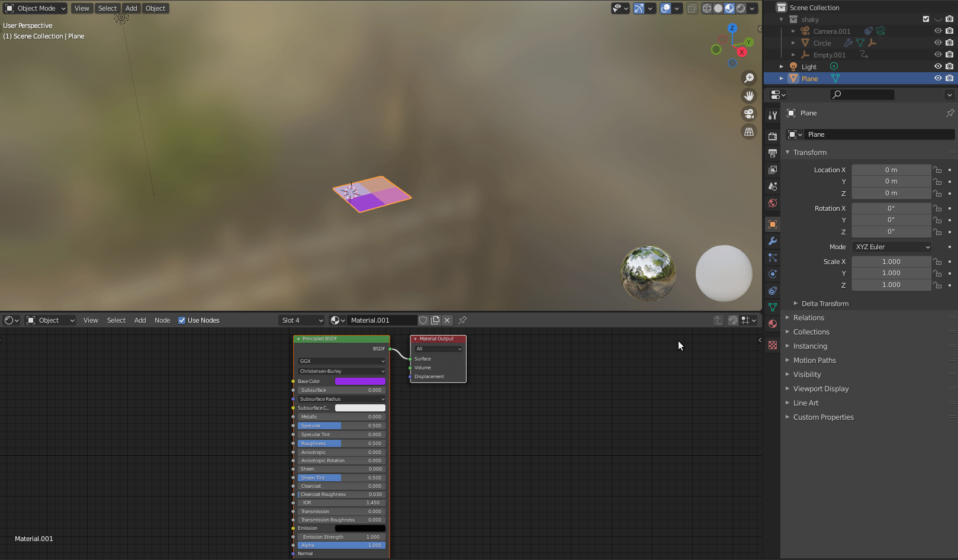Open the Add menu in viewport header
The width and height of the screenshot is (958, 560).
(131, 8)
